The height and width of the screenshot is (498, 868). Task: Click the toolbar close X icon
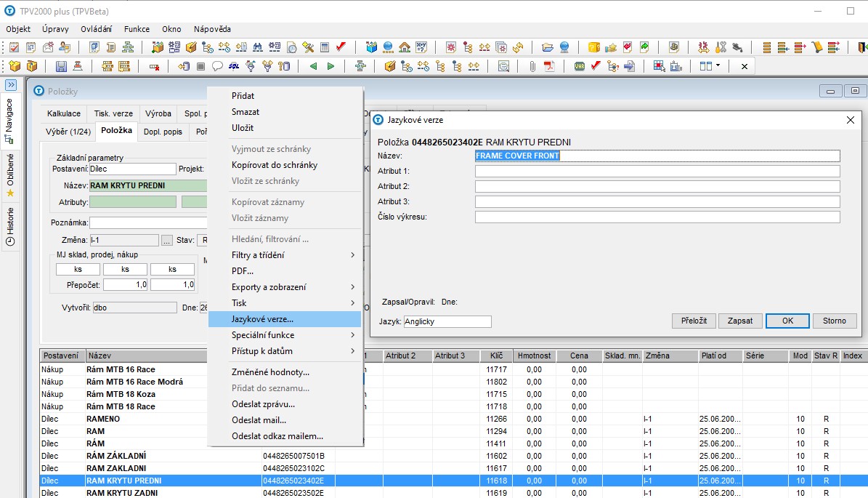pyautogui.click(x=745, y=66)
